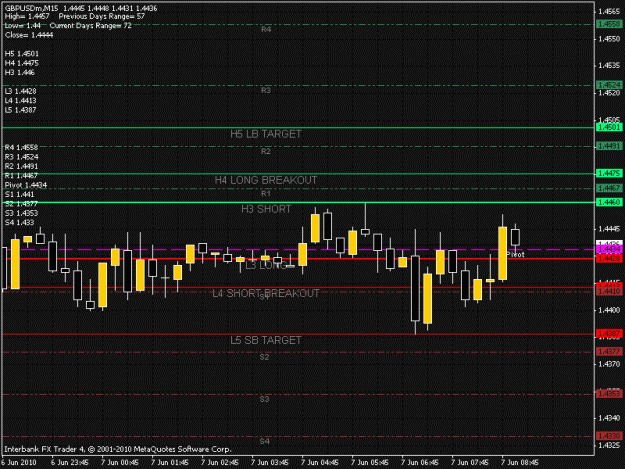This screenshot has height=469, width=625.
Task: Click the L4 1.4413 value text
Action: pos(21,101)
